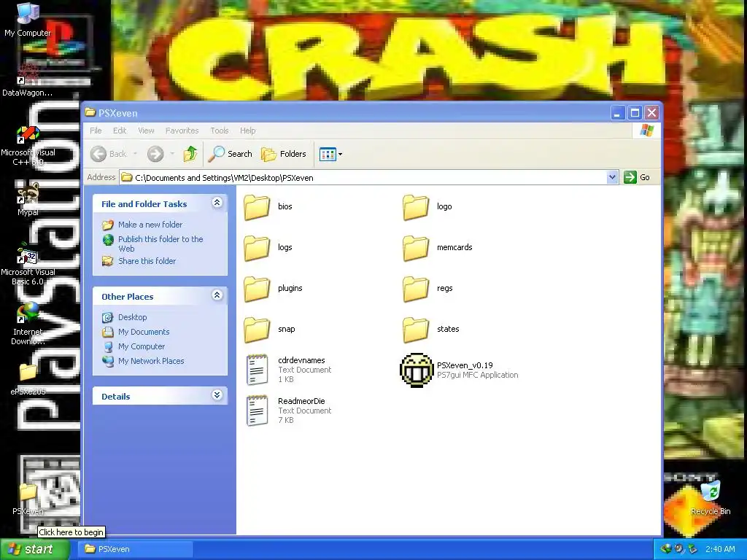Click the address bar path field
747x560 pixels.
pyautogui.click(x=363, y=178)
